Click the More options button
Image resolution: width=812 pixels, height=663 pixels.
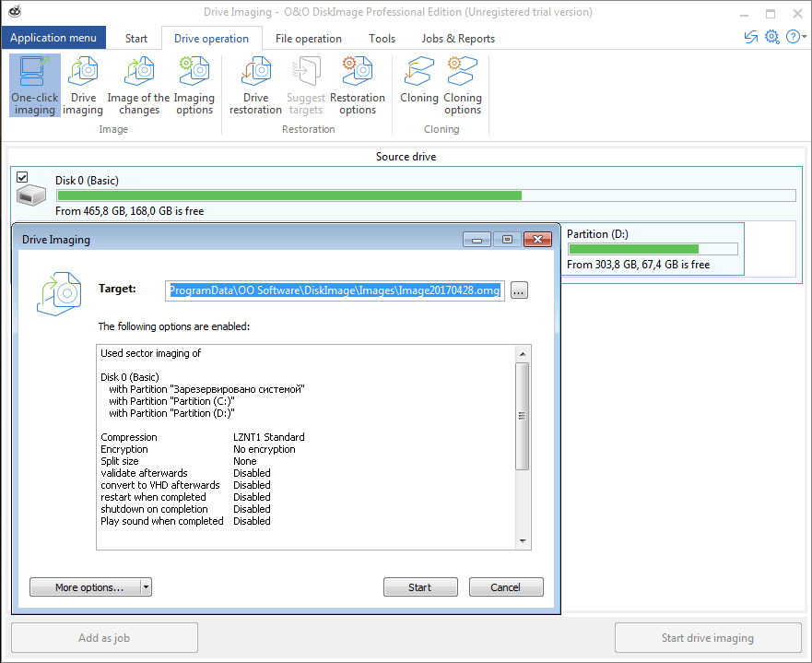(86, 587)
